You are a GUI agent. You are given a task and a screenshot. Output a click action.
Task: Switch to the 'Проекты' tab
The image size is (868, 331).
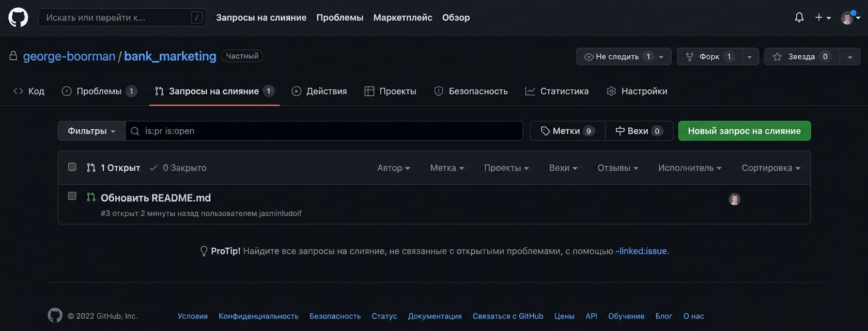pos(391,91)
